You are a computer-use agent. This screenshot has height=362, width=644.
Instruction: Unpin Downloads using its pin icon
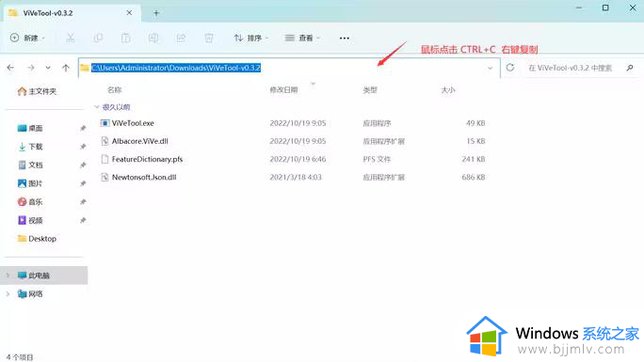click(x=83, y=147)
